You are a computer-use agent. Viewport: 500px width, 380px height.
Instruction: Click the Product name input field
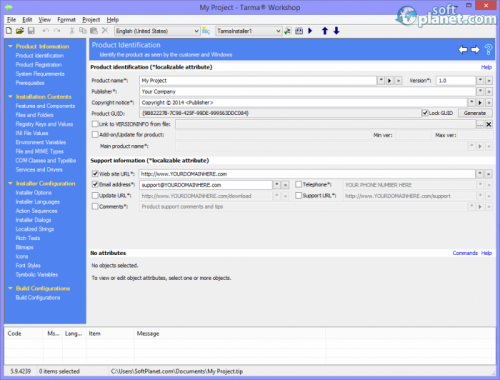258,81
